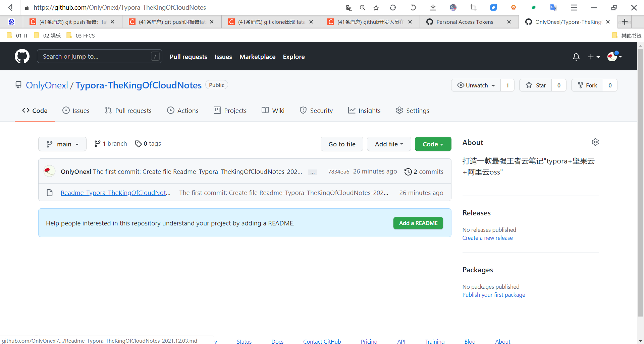644x344 pixels.
Task: Open a new browser tab
Action: point(625,22)
